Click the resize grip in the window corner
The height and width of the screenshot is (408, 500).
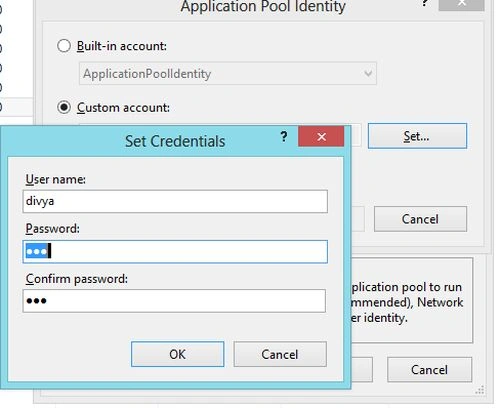click(480, 390)
